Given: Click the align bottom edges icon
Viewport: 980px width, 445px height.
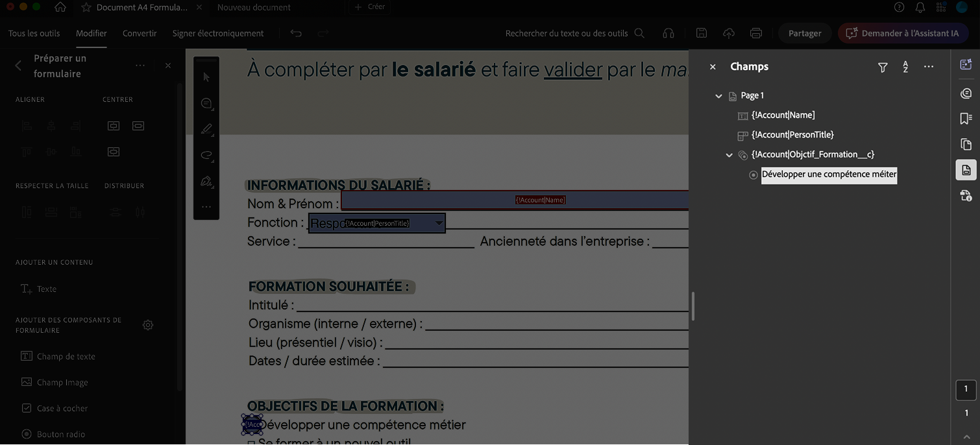Looking at the screenshot, I should point(76,152).
